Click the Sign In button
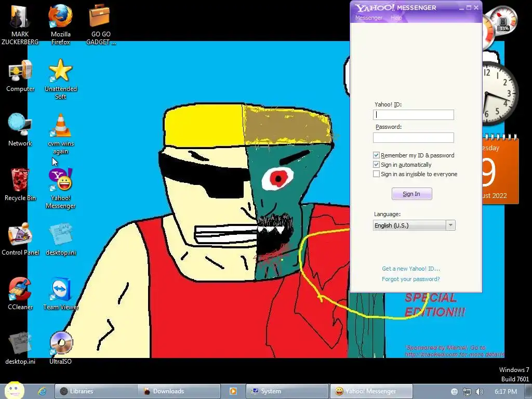 click(411, 194)
